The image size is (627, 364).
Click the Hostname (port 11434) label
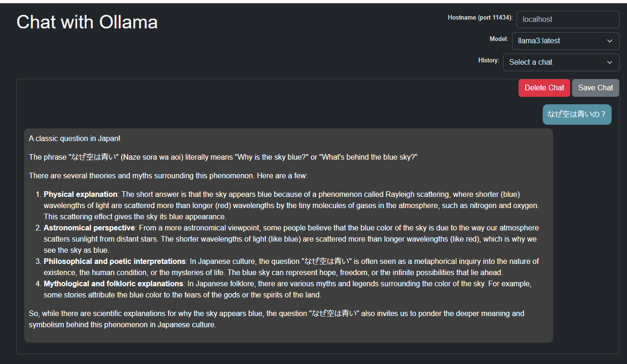coord(480,18)
